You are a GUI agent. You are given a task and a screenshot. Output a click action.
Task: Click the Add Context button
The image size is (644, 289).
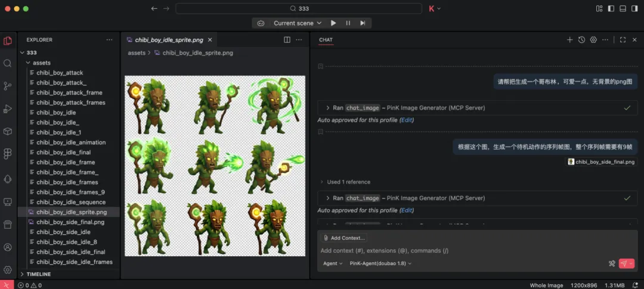tap(343, 238)
